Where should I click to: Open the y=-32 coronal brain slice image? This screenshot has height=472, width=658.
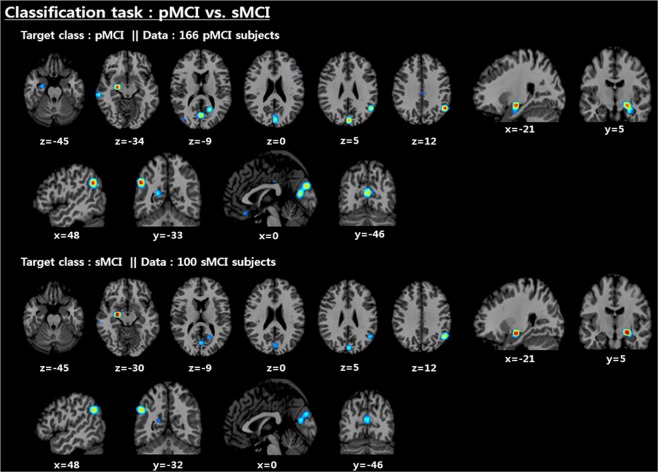(x=167, y=418)
